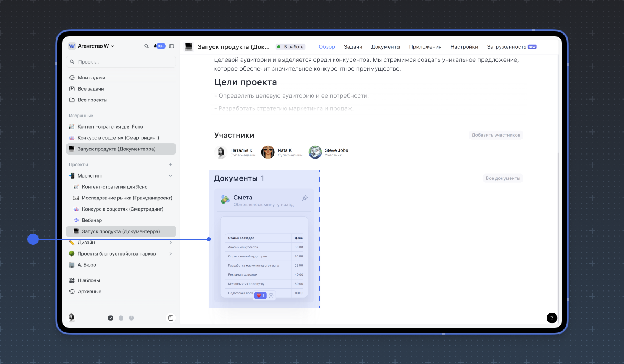The height and width of the screenshot is (364, 624).
Task: Pin the Смета document
Action: 305,198
